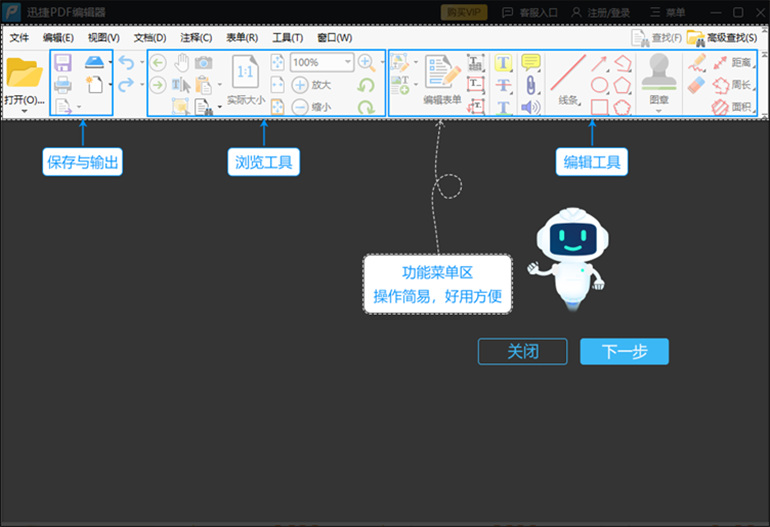Screen dimensions: 770x527
Task: Click the zoom magnifier tool icon
Action: [366, 62]
